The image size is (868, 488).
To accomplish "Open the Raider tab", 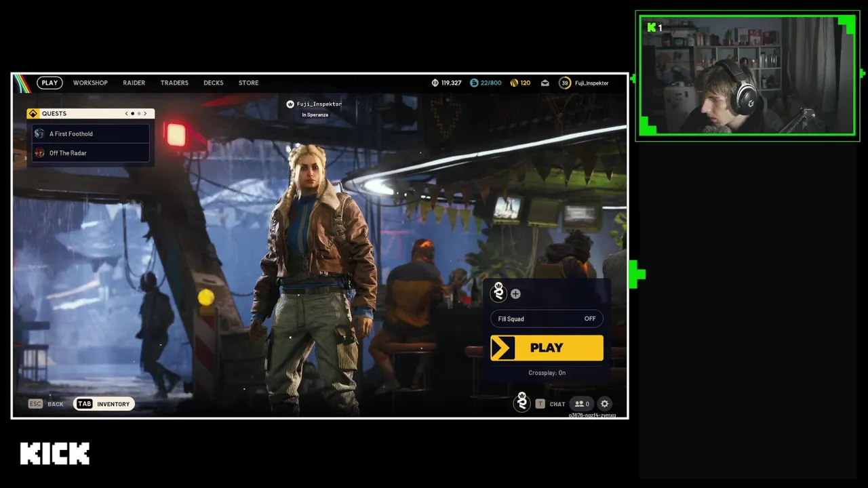I will (134, 83).
